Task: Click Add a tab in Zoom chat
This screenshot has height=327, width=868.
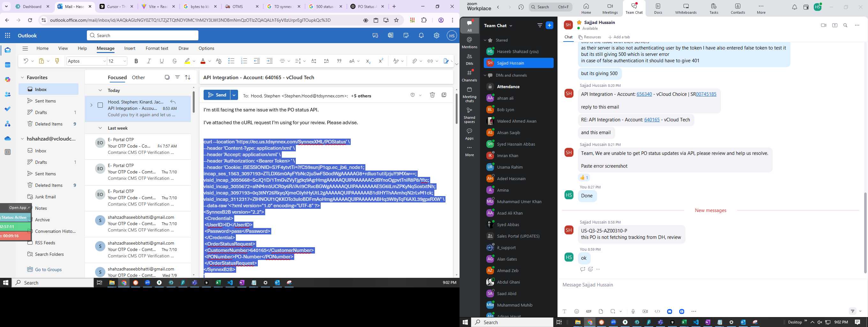Action: tap(619, 37)
